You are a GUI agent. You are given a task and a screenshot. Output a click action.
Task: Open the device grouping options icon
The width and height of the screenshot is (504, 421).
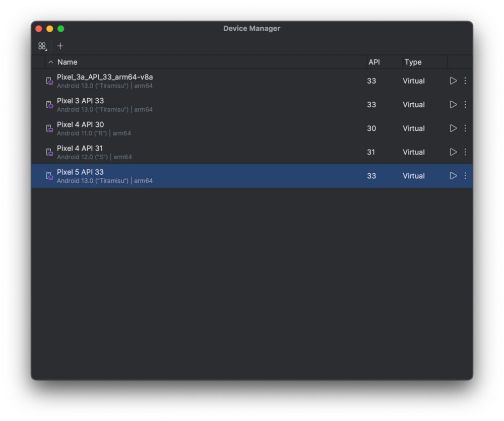42,46
